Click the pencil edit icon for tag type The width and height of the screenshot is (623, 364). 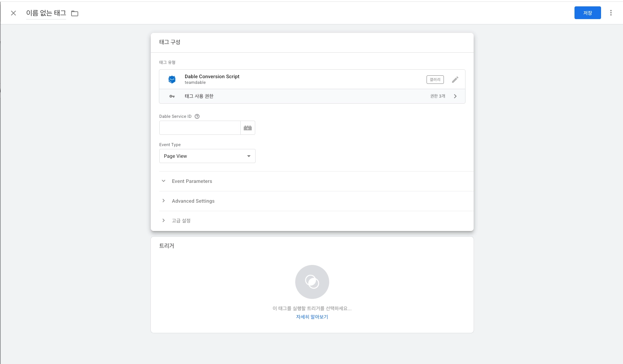click(455, 80)
